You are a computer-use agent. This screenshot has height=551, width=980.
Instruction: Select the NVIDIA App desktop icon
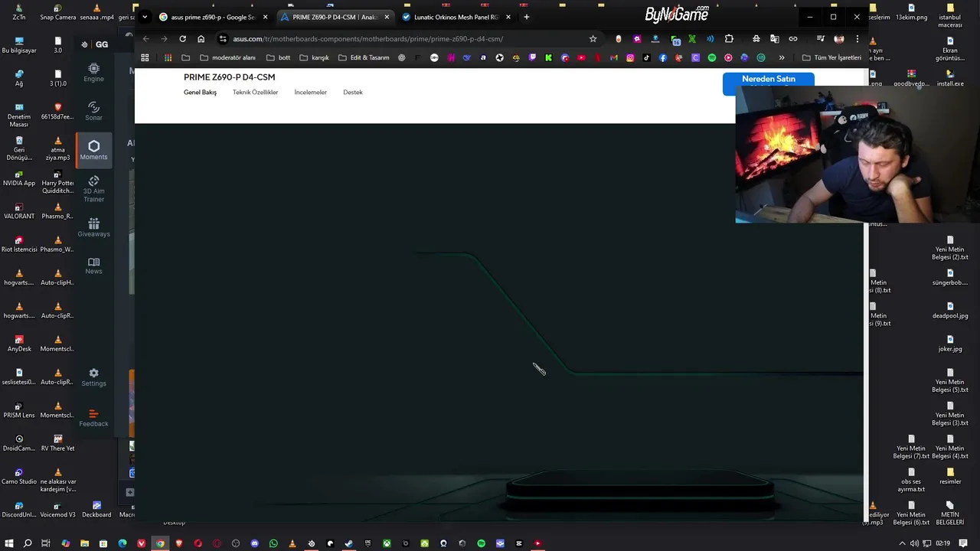19,178
